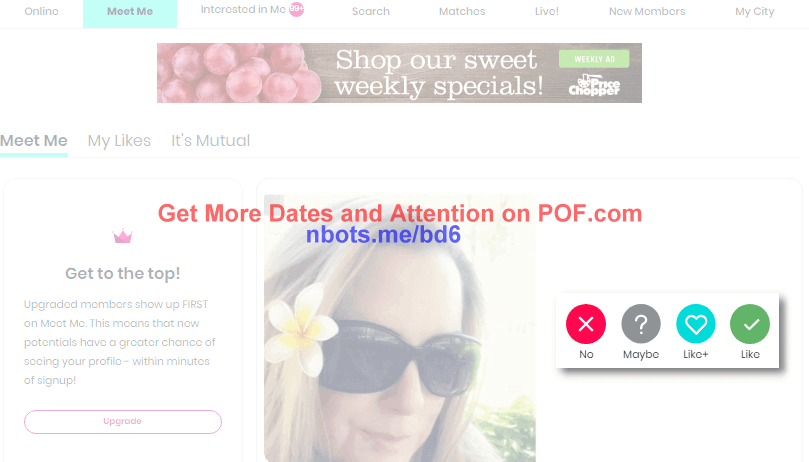Click the Upgrade button

coord(123,421)
